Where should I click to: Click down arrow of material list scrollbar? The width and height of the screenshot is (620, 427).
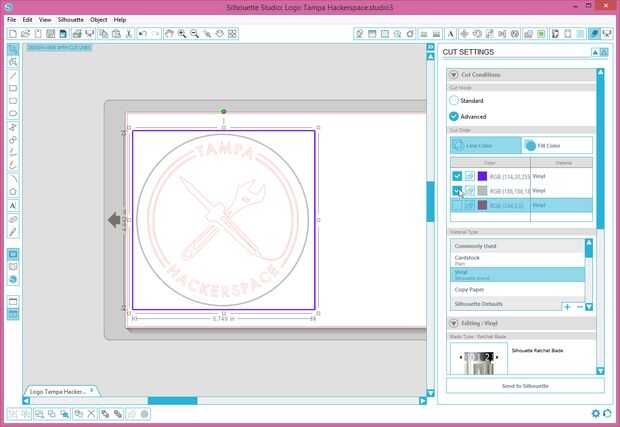point(589,307)
